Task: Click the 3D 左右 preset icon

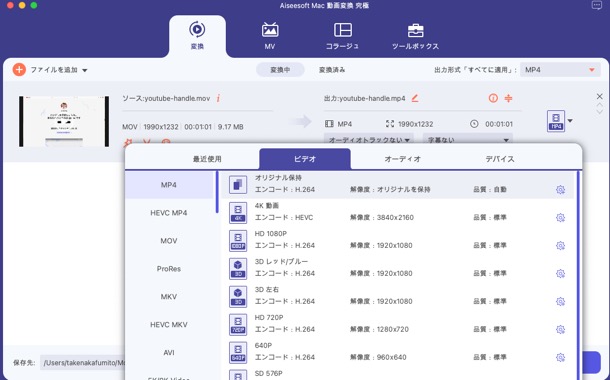Action: [x=238, y=296]
